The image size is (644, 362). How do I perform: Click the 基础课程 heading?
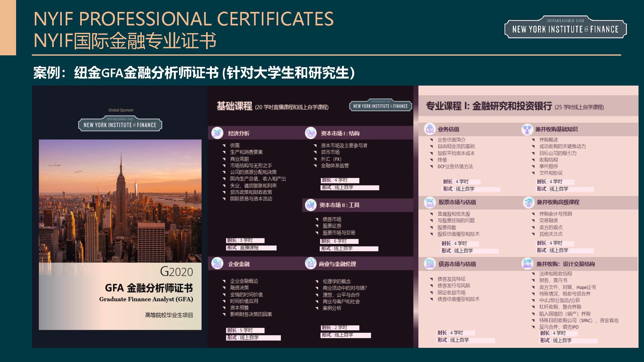click(234, 106)
